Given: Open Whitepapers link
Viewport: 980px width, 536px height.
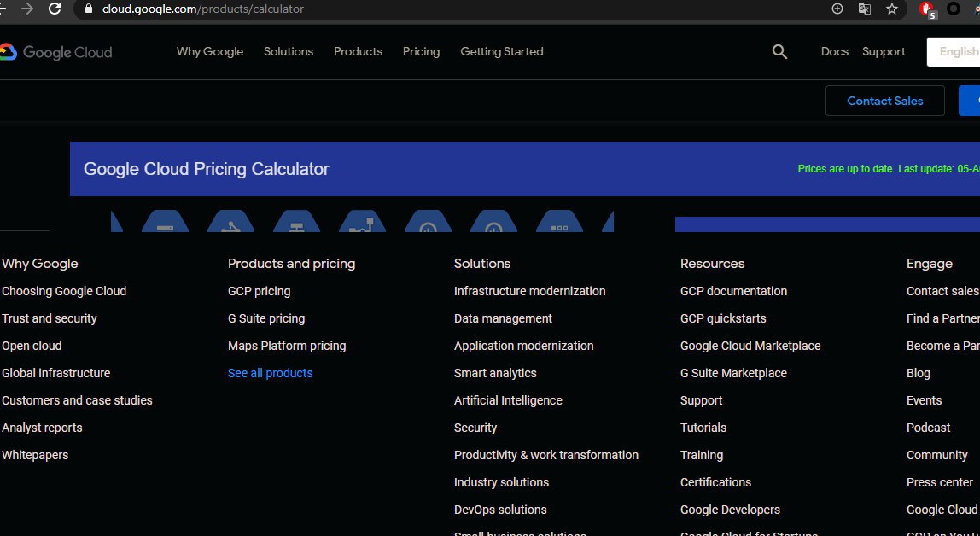Looking at the screenshot, I should [x=35, y=455].
